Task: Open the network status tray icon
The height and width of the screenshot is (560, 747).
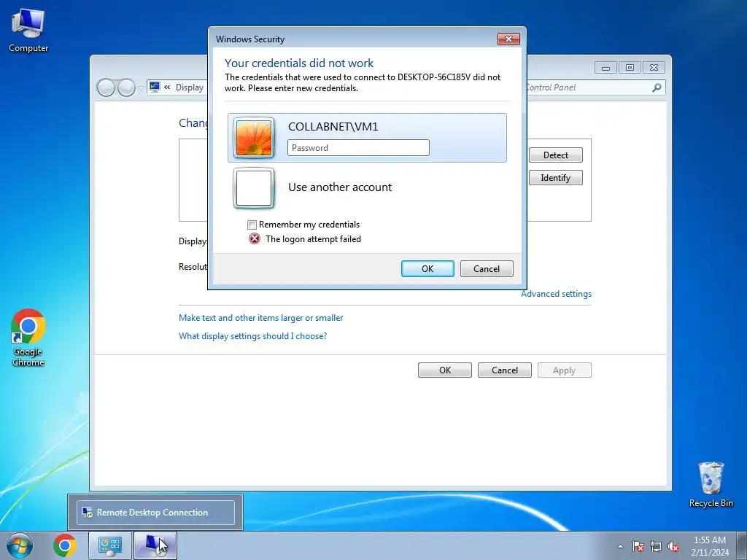Action: (656, 546)
